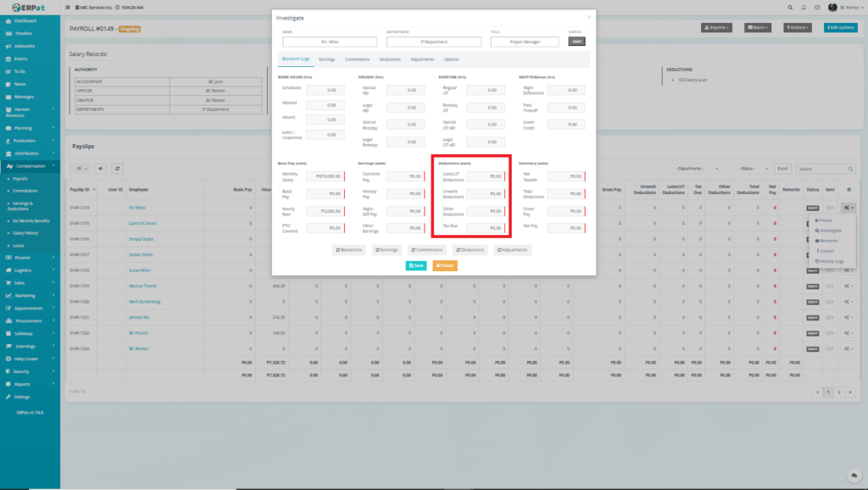Click the payslips table refresh icon

point(117,169)
